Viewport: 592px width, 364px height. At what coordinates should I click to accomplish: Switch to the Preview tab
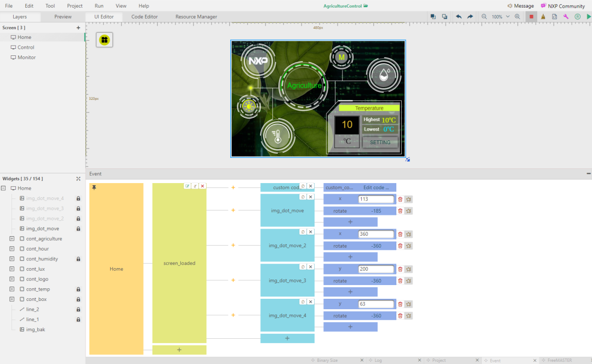62,16
